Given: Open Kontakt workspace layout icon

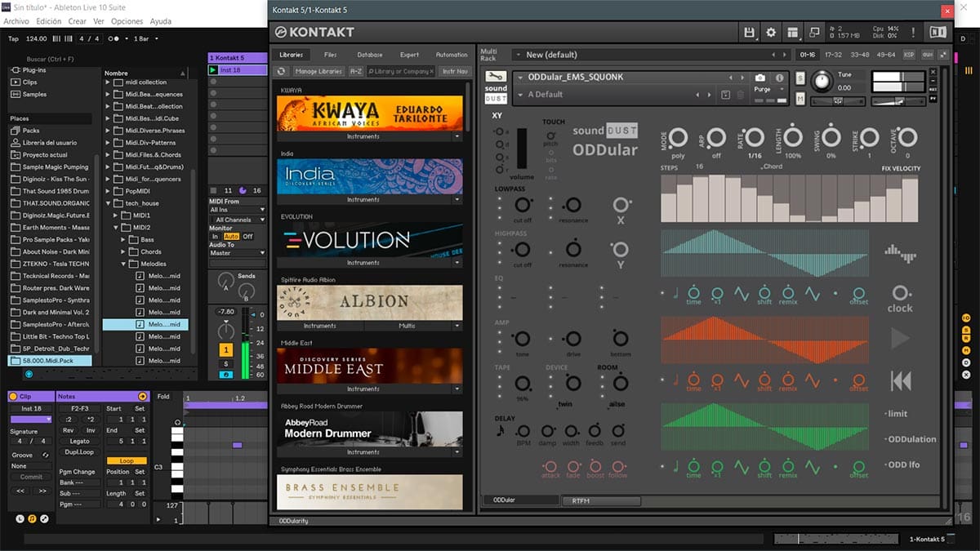Looking at the screenshot, I should coord(792,32).
